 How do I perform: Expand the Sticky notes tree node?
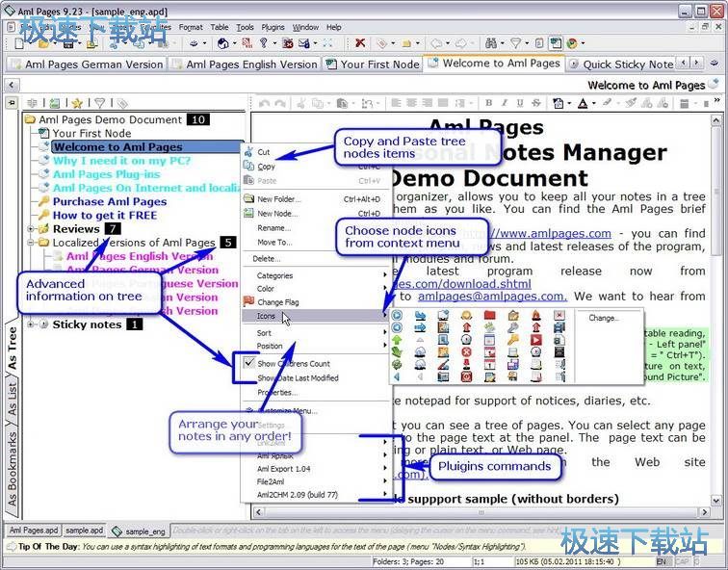click(x=31, y=324)
